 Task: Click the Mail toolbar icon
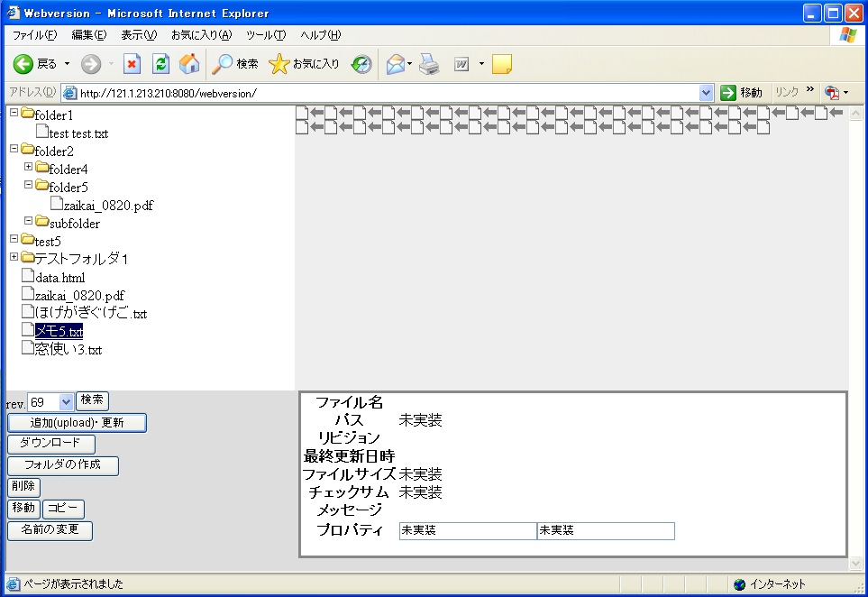tap(394, 63)
